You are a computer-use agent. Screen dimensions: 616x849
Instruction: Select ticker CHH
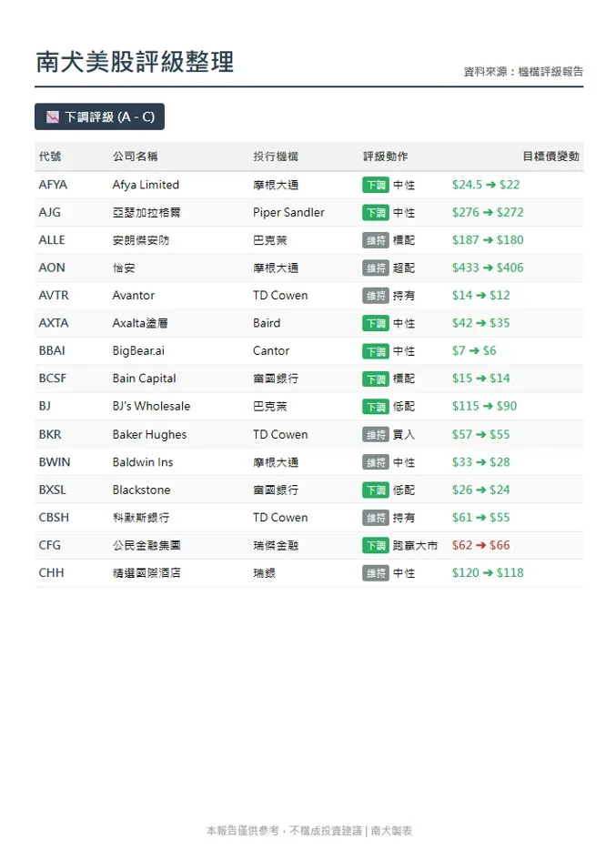pyautogui.click(x=51, y=572)
